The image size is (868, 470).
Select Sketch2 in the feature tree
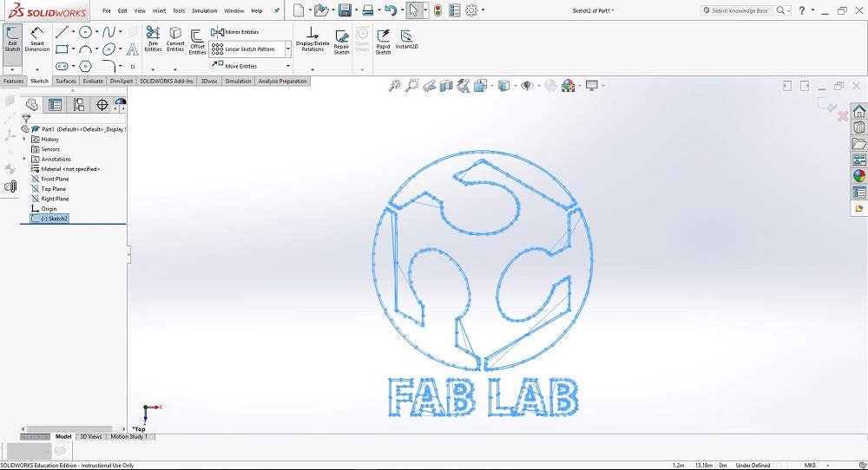point(49,219)
